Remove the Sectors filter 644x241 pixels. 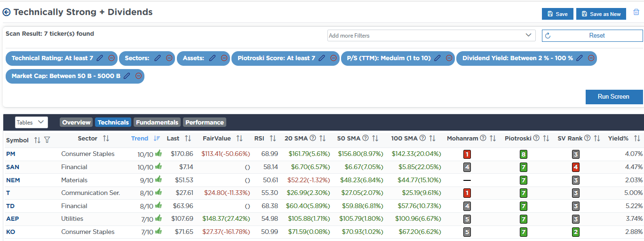[x=169, y=58]
